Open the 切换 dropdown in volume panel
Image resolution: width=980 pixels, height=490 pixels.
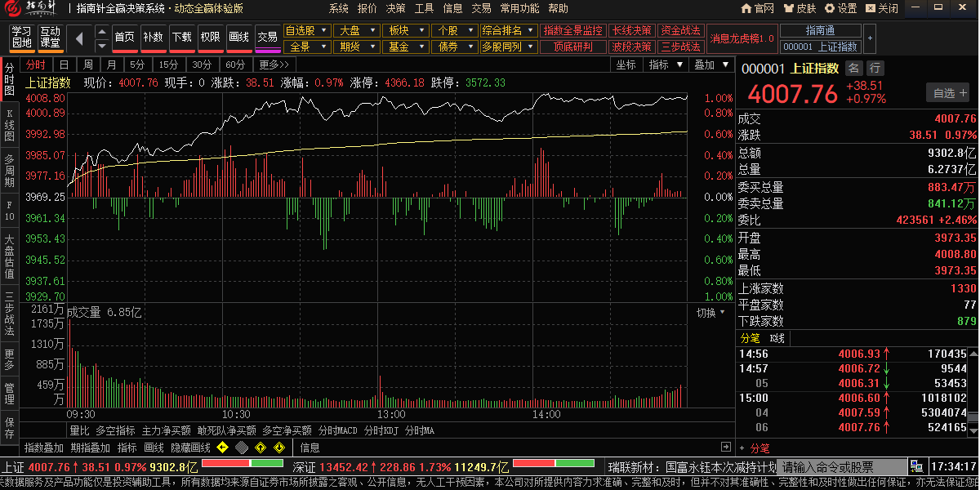tap(710, 313)
